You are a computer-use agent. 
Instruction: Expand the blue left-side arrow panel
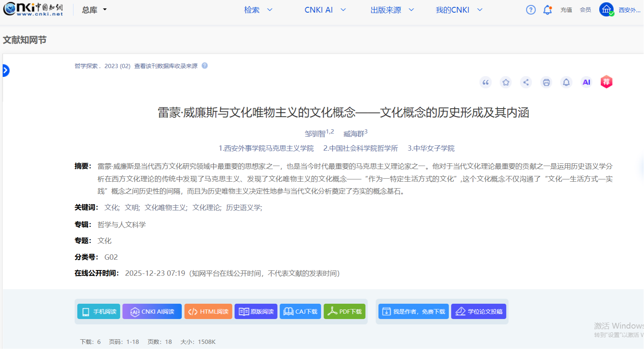tap(5, 70)
